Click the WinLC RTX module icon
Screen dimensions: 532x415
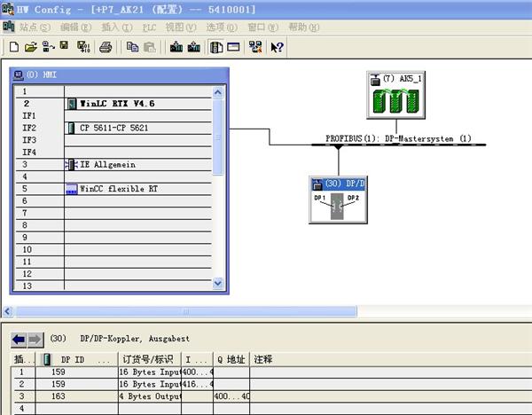[x=71, y=104]
